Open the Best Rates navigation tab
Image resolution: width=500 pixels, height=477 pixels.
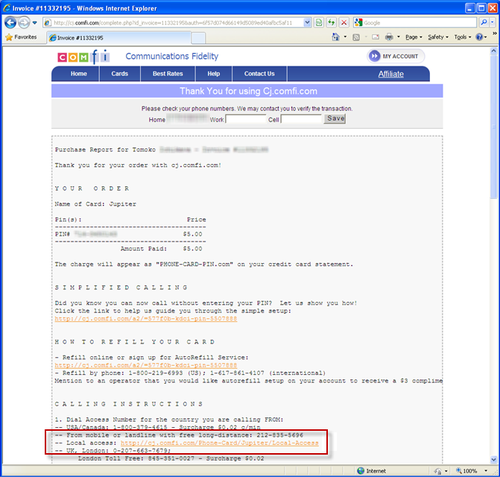pyautogui.click(x=168, y=74)
